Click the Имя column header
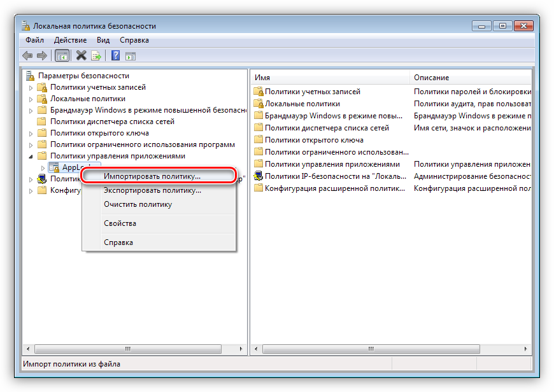Image resolution: width=554 pixels, height=392 pixels. pyautogui.click(x=329, y=78)
